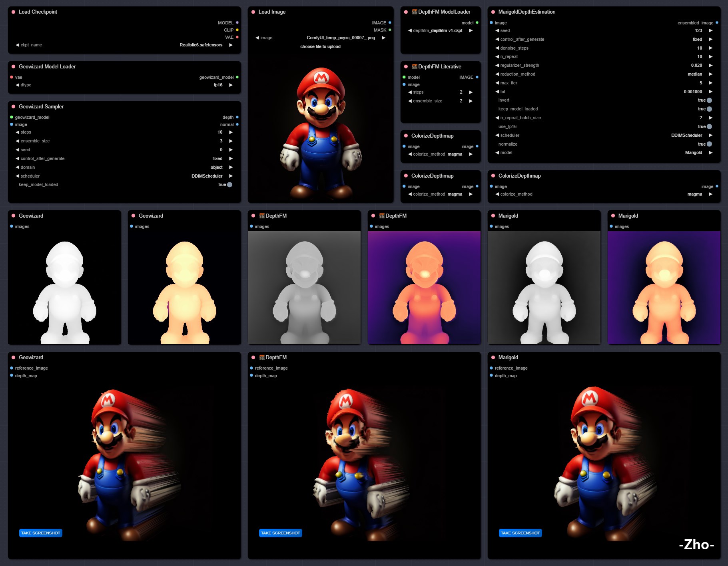The height and width of the screenshot is (566, 728).
Task: Click the model output port of DepthFM ModelLoader
Action: point(477,23)
